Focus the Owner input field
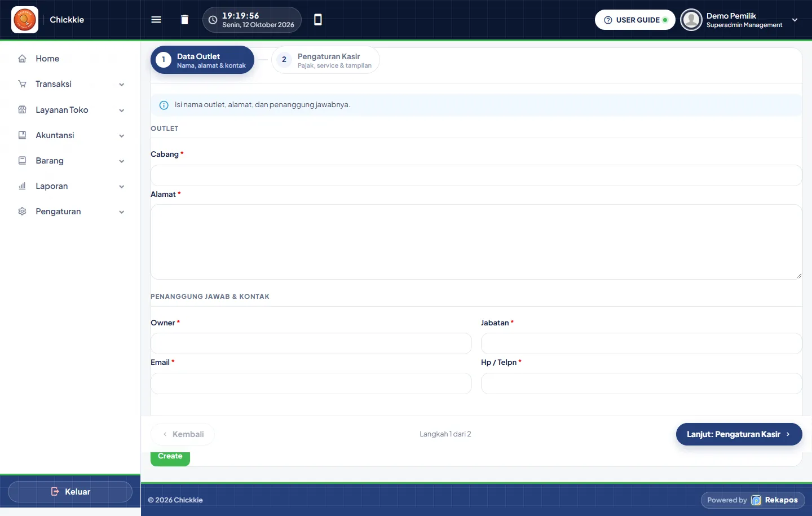This screenshot has width=812, height=516. [x=311, y=343]
